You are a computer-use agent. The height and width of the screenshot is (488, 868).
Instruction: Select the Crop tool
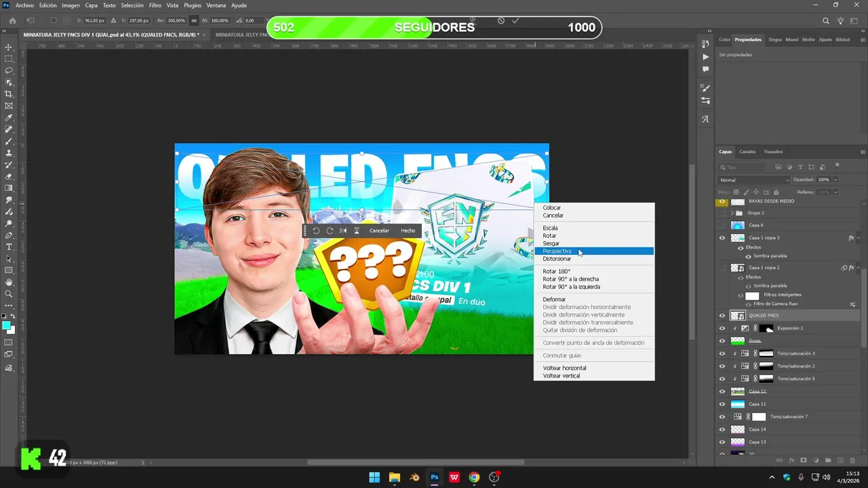tap(9, 94)
